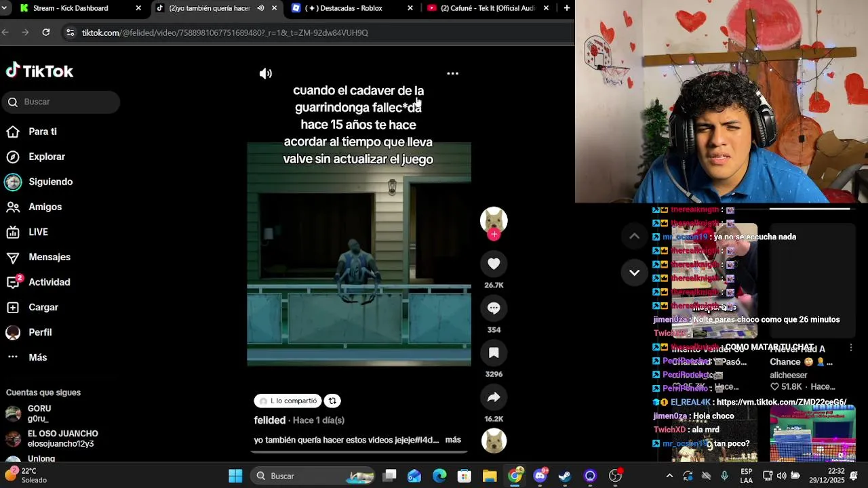Bookmark the video via save icon
This screenshot has width=868, height=488.
494,352
